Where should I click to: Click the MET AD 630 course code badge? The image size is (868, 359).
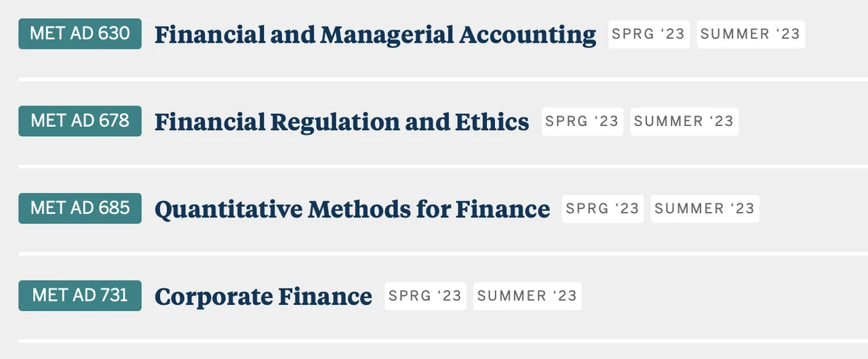tap(80, 34)
